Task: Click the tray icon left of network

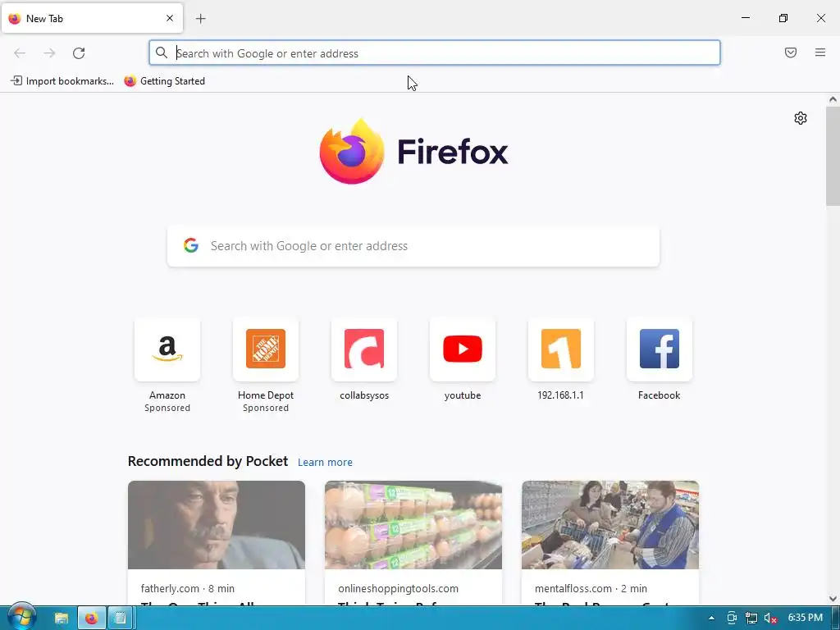Action: pos(732,618)
